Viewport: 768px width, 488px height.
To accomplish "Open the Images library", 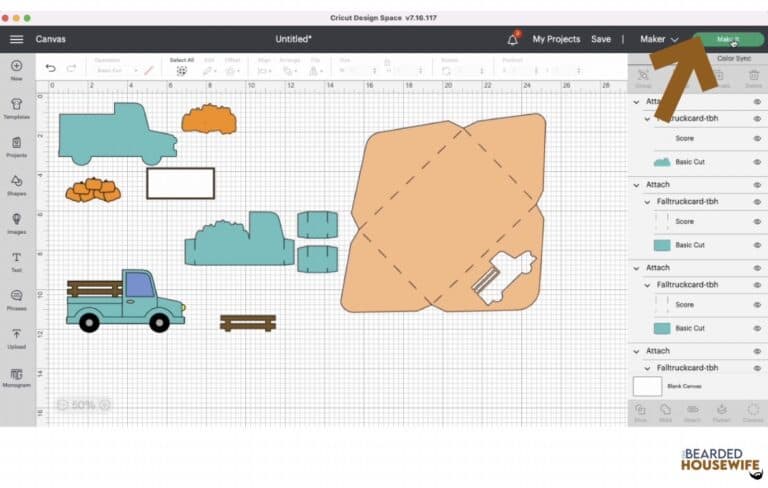I will [x=16, y=222].
